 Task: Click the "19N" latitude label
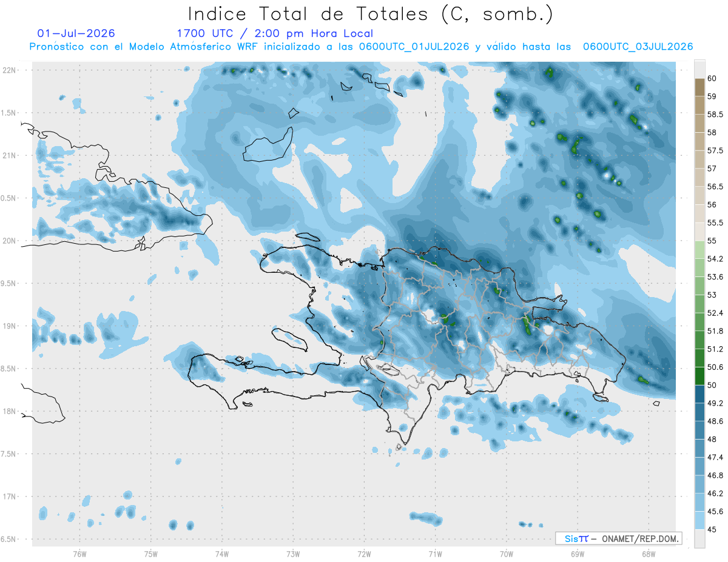pos(9,326)
